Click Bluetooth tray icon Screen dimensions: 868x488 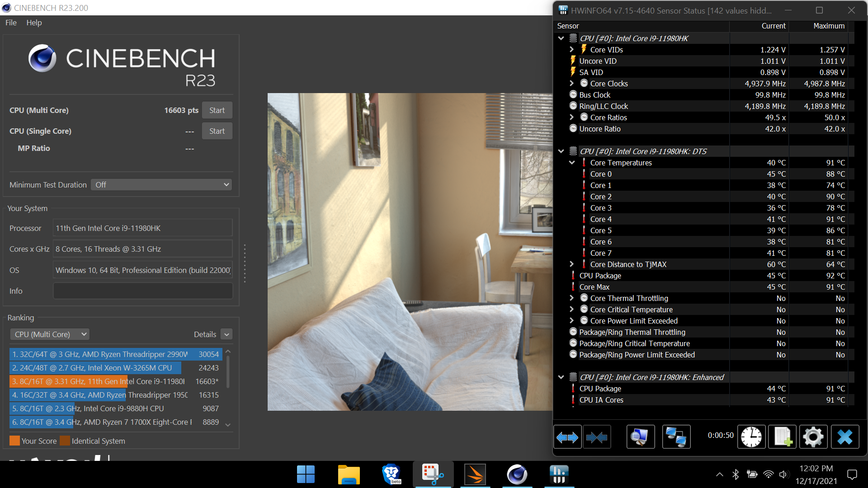(736, 474)
